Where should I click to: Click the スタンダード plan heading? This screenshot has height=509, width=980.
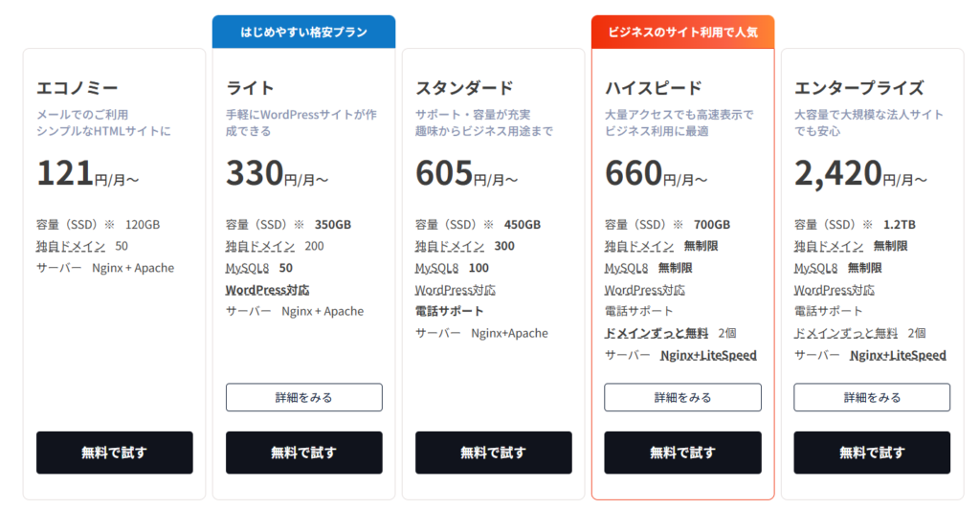click(464, 88)
